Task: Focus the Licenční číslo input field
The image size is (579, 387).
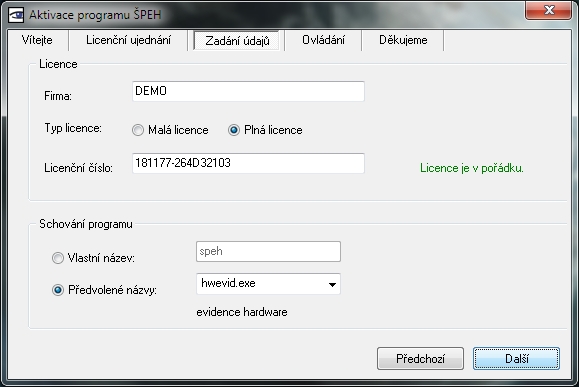Action: pyautogui.click(x=248, y=163)
